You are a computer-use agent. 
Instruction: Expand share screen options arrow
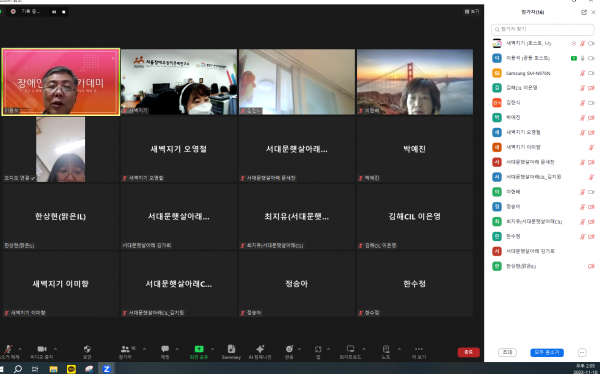[x=212, y=349]
